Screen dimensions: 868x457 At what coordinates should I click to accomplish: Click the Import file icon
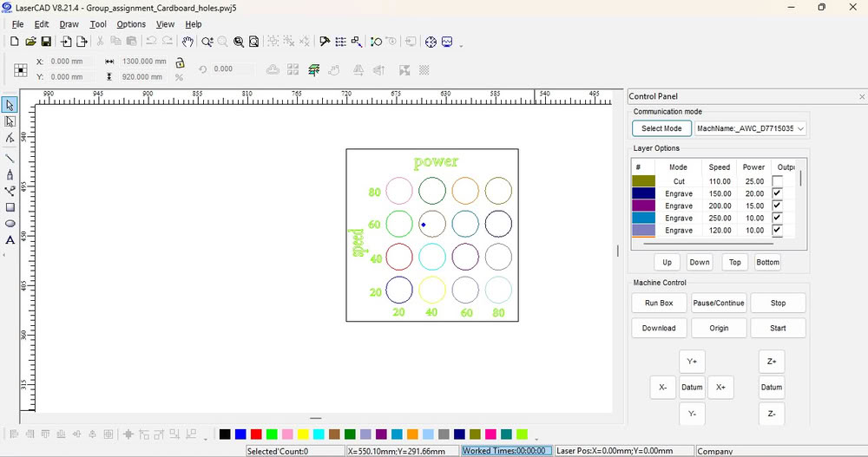tap(67, 42)
